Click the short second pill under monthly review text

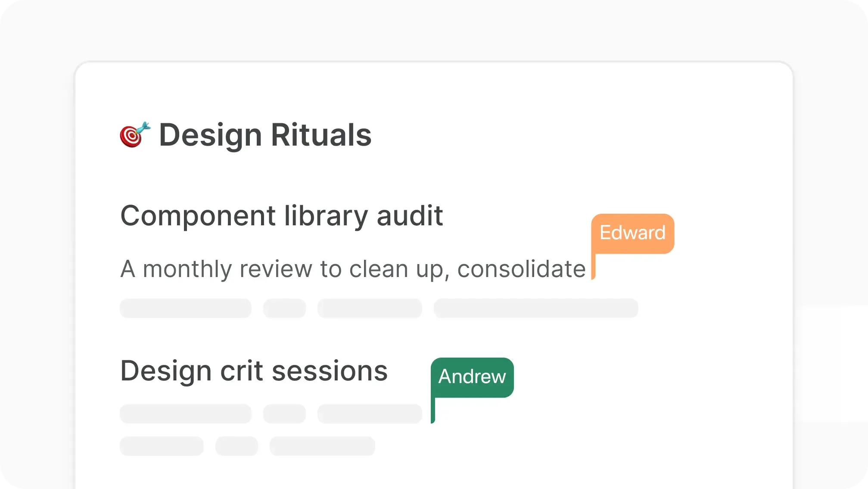[284, 308]
